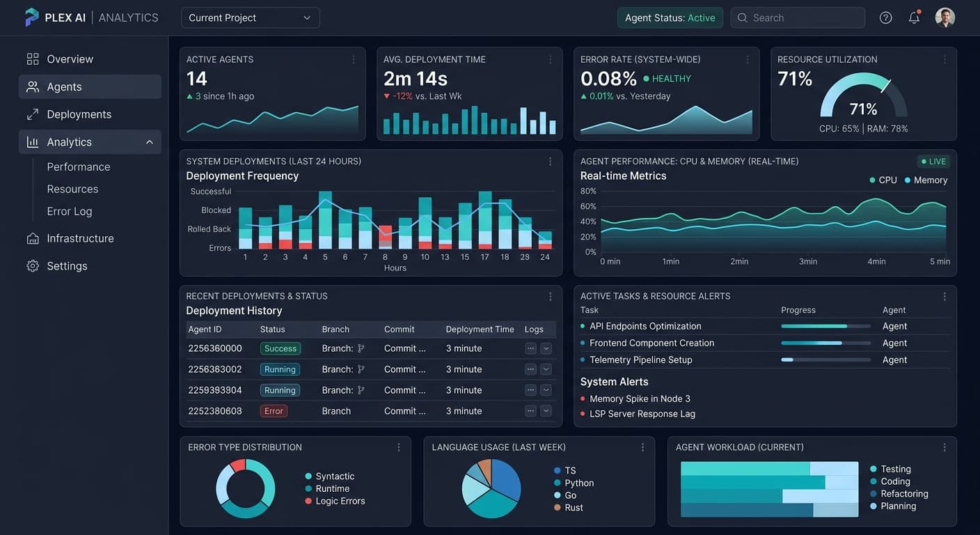The image size is (980, 535).
Task: Open the Performance analytics sub-item
Action: click(79, 166)
